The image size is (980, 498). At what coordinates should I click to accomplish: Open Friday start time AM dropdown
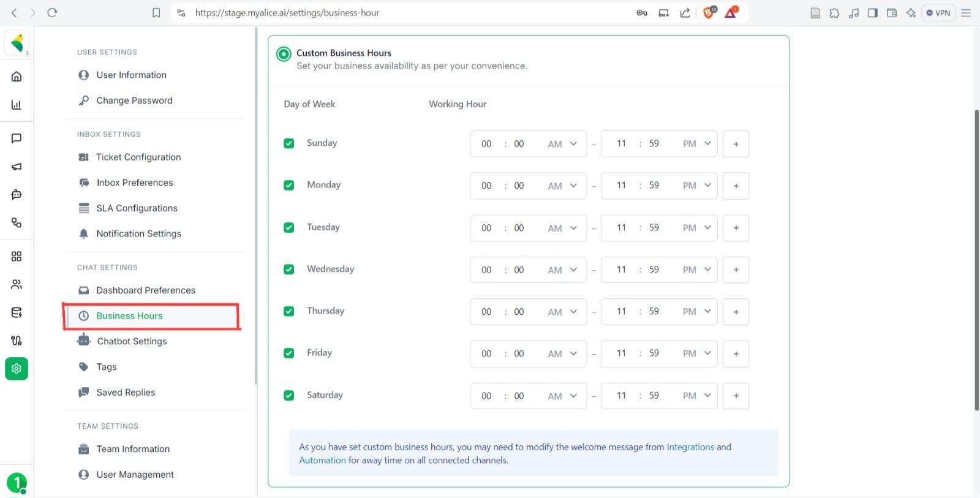pyautogui.click(x=562, y=353)
